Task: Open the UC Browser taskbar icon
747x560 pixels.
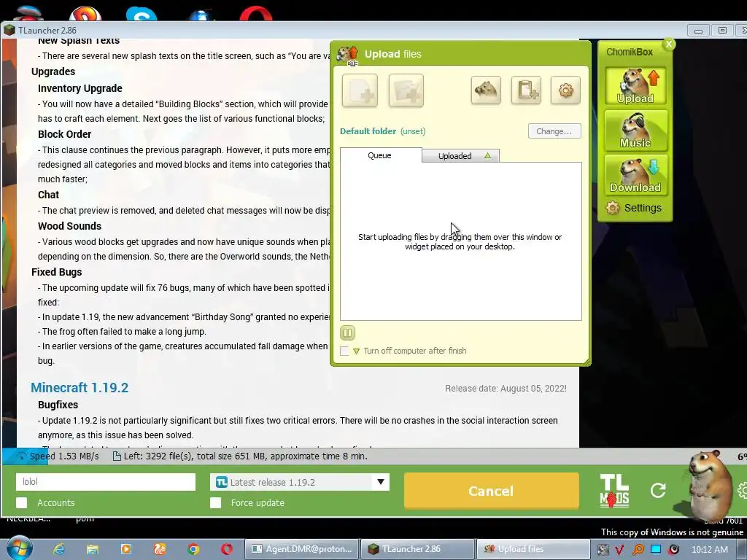Action: [160, 549]
